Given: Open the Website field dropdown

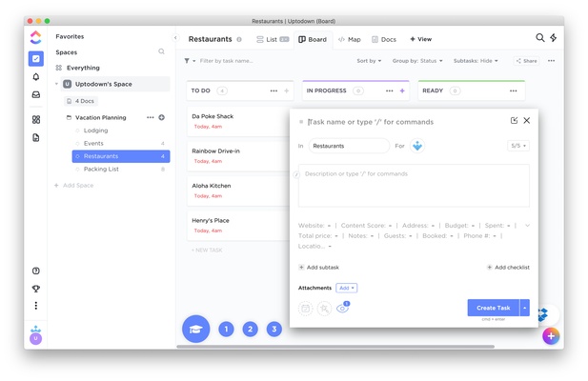Looking at the screenshot, I should tap(314, 226).
